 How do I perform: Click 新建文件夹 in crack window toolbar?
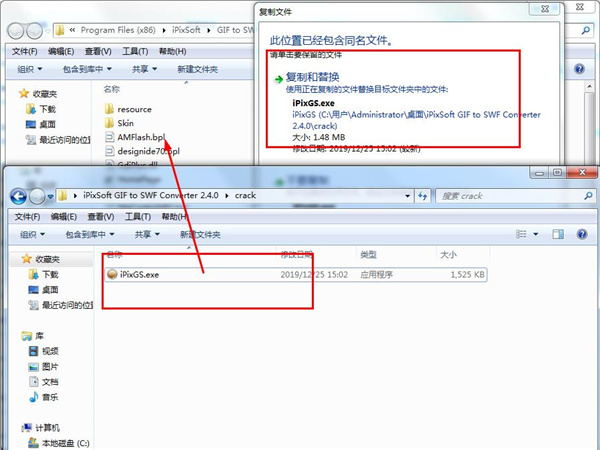[200, 234]
